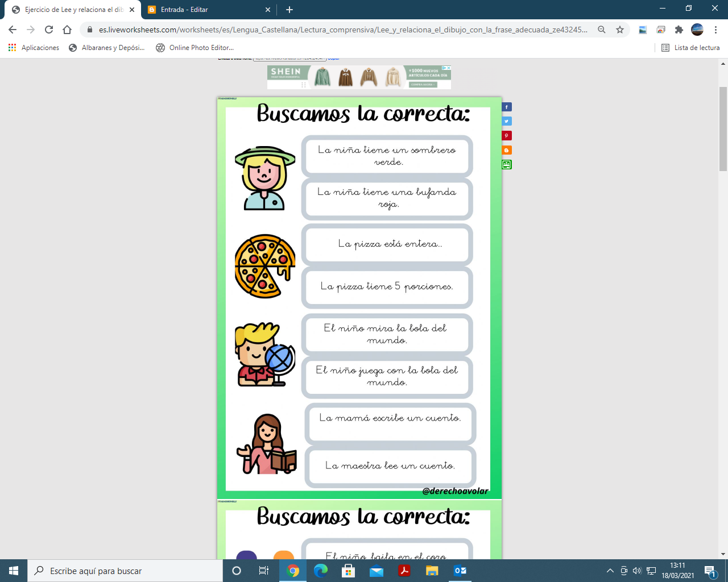This screenshot has width=728, height=582.
Task: Open the Lista de lectura panel
Action: (690, 48)
